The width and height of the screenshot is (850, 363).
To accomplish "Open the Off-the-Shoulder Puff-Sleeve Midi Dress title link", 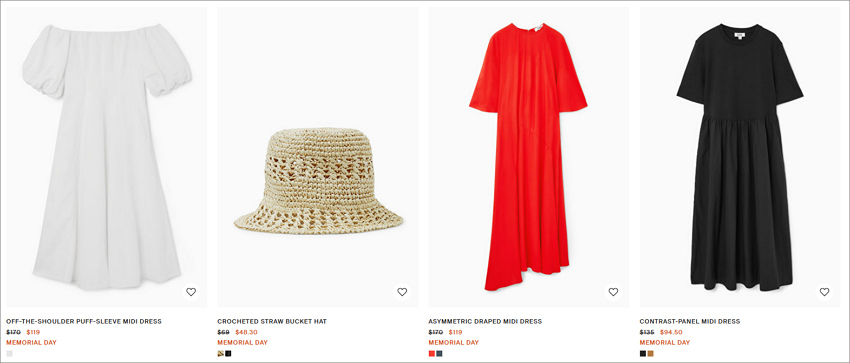I will point(83,321).
